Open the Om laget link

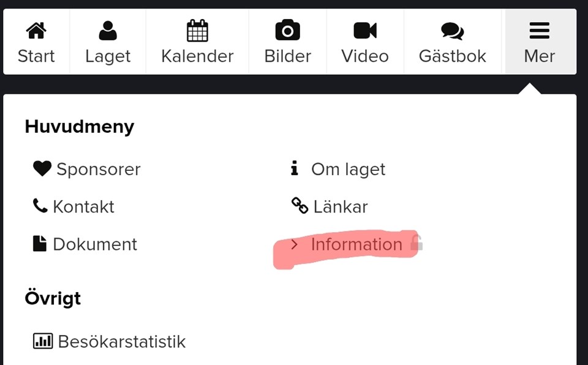[x=348, y=169]
